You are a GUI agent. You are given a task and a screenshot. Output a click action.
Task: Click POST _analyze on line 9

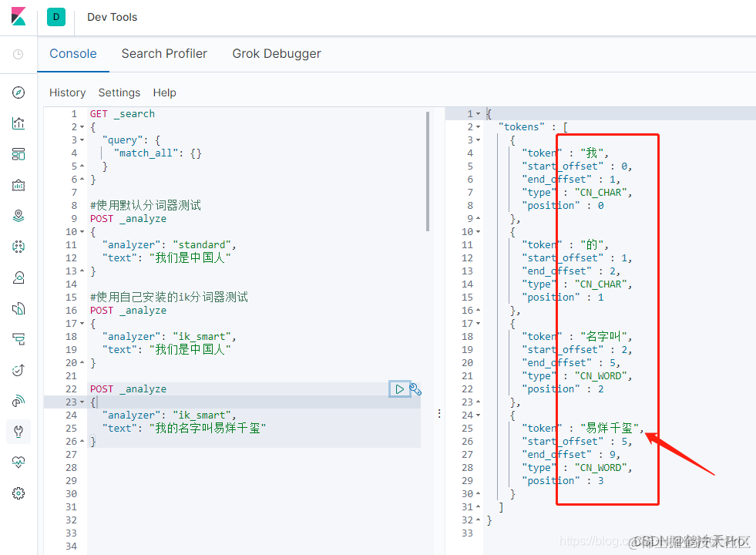(x=128, y=219)
